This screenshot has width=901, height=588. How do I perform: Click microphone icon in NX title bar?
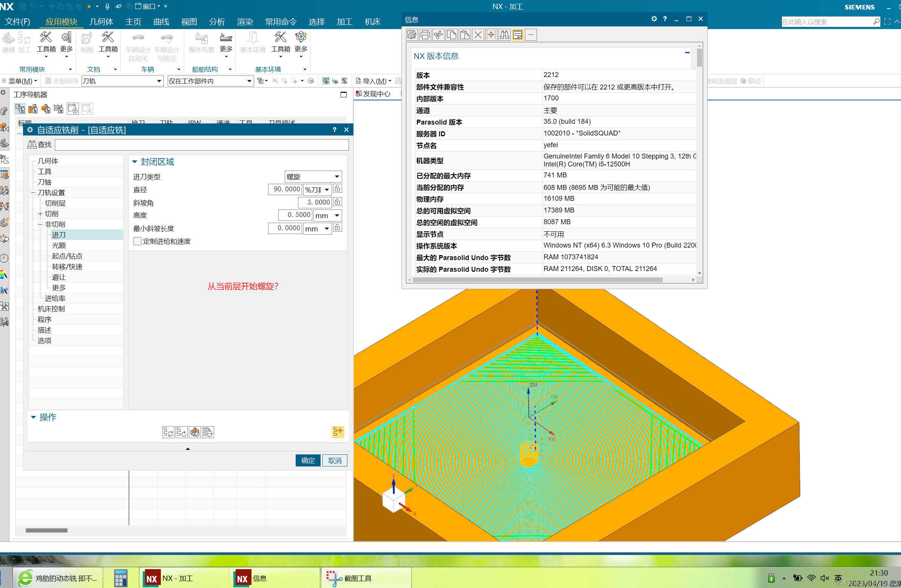point(108,6)
